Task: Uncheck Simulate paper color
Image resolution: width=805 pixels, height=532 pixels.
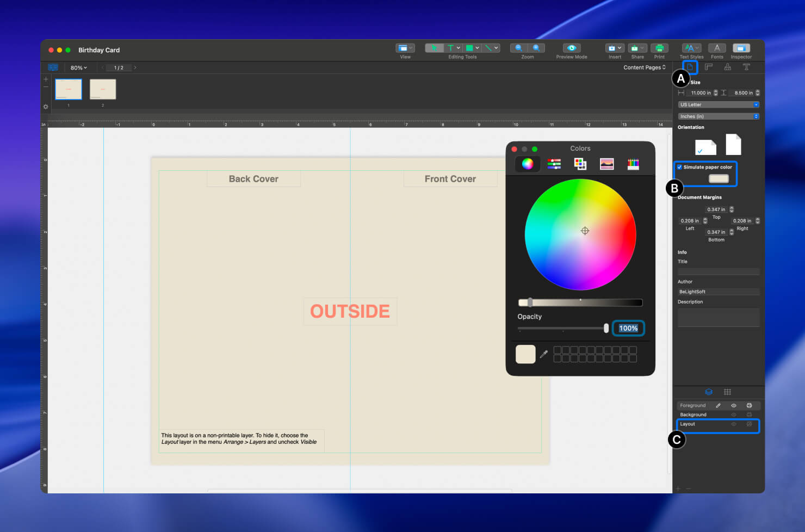Action: point(680,167)
